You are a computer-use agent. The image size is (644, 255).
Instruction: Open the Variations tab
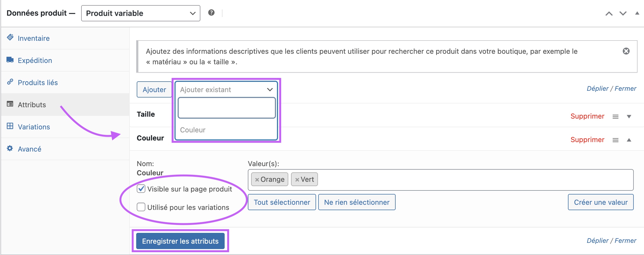(x=34, y=127)
